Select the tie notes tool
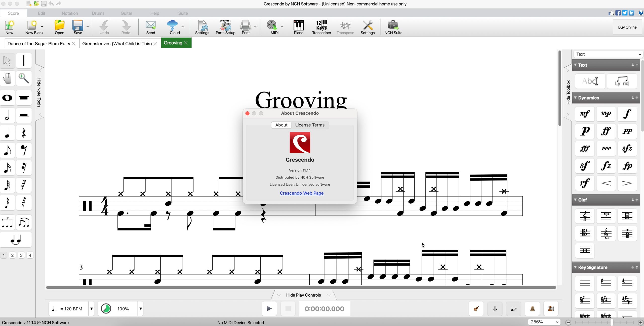644x326 pixels. tap(16, 240)
